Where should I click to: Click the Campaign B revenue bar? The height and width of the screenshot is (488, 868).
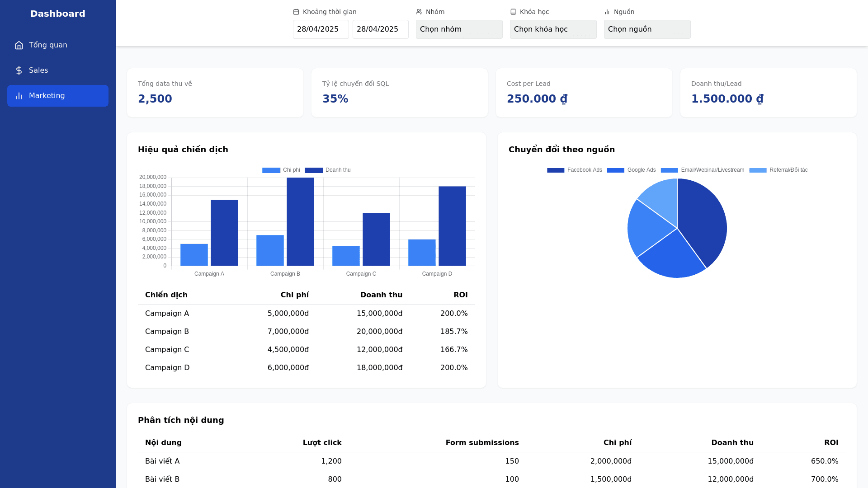(300, 221)
